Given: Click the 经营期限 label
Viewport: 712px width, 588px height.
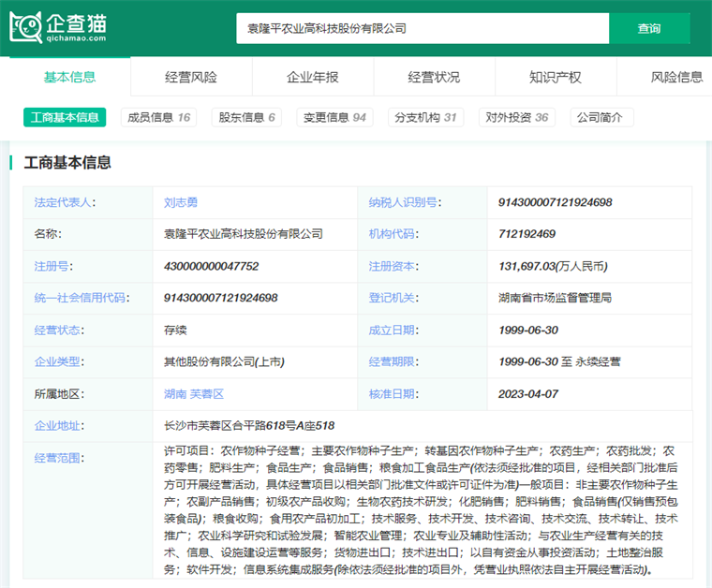Looking at the screenshot, I should click(393, 361).
